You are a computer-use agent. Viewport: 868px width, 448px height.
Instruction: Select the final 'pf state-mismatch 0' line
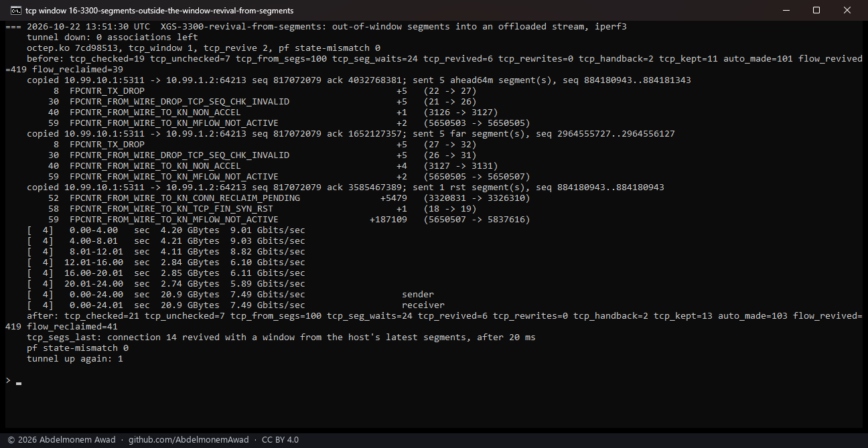pos(78,348)
